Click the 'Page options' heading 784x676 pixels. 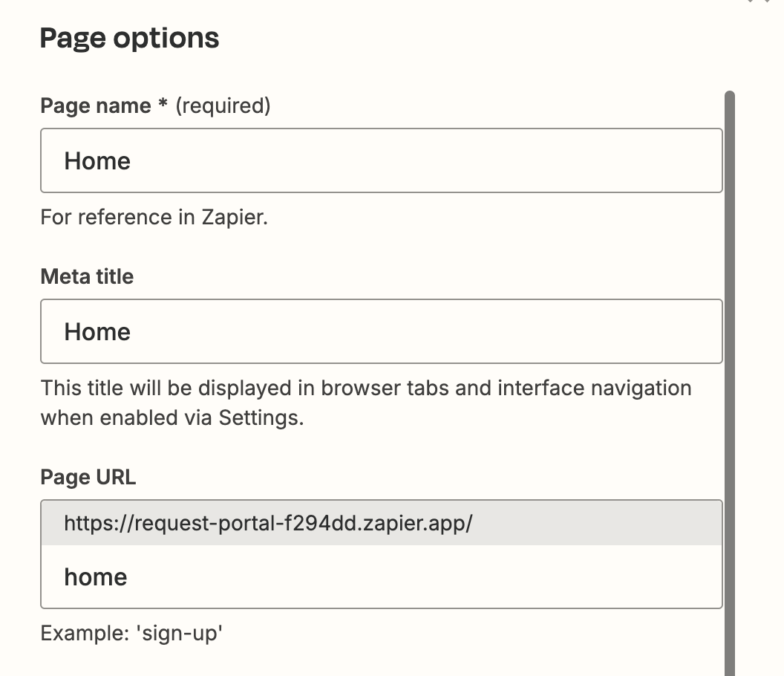(129, 37)
